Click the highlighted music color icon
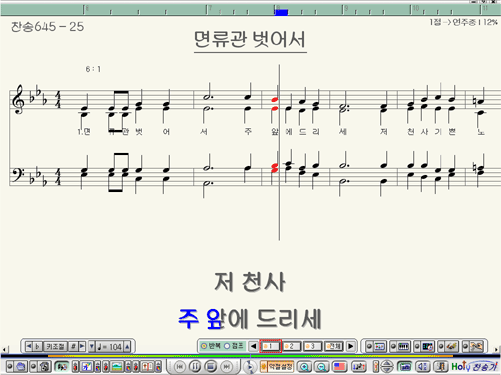Image resolution: width=501 pixels, height=375 pixels. tap(62, 367)
